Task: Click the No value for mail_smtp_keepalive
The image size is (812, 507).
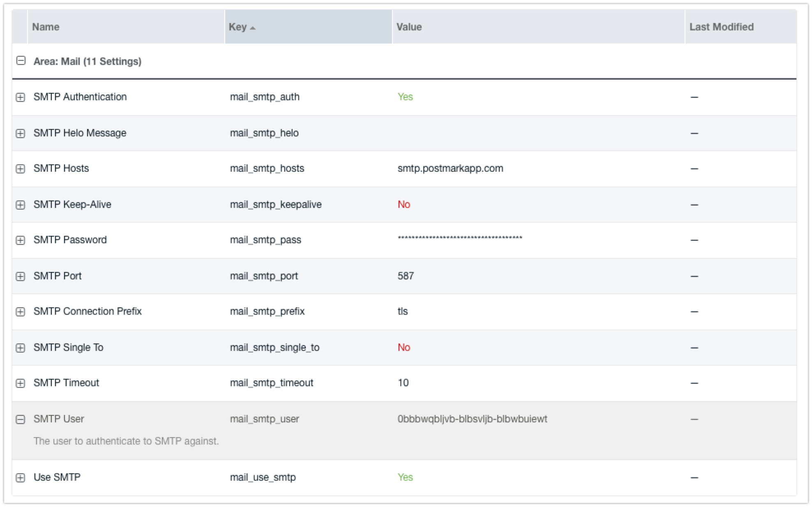Action: [x=404, y=204]
